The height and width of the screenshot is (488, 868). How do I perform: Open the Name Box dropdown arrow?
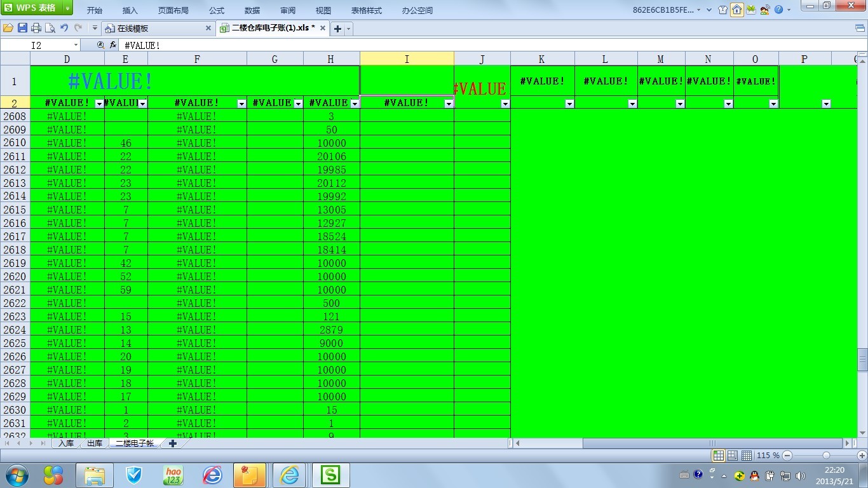pyautogui.click(x=76, y=45)
